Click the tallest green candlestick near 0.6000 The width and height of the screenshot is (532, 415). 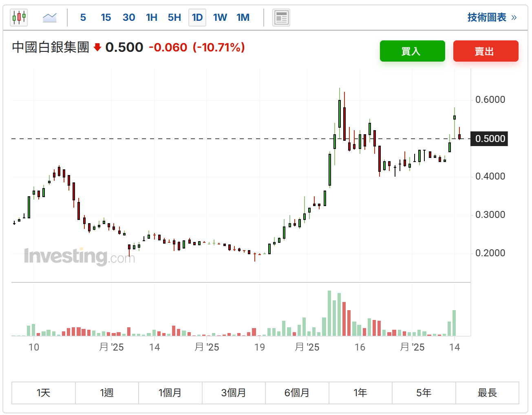point(340,113)
